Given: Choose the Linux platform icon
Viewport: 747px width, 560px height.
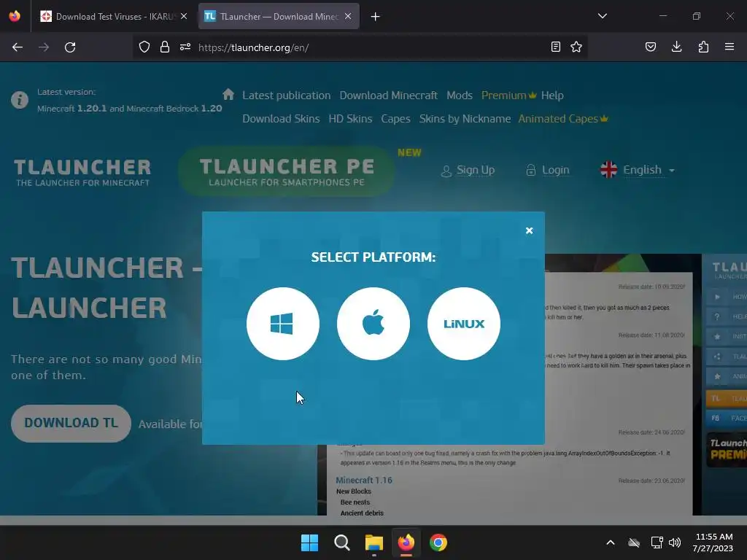Looking at the screenshot, I should [x=463, y=324].
